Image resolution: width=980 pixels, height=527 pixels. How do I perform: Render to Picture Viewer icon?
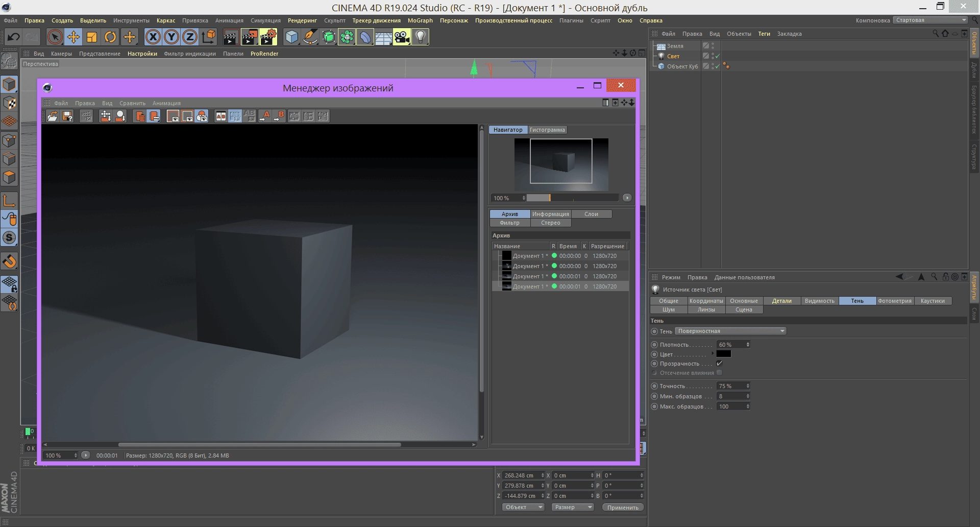pos(250,37)
